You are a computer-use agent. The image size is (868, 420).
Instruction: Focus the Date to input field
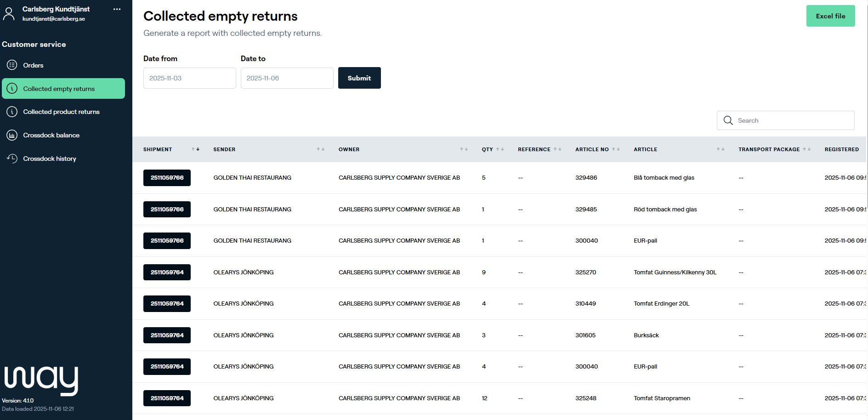click(287, 78)
